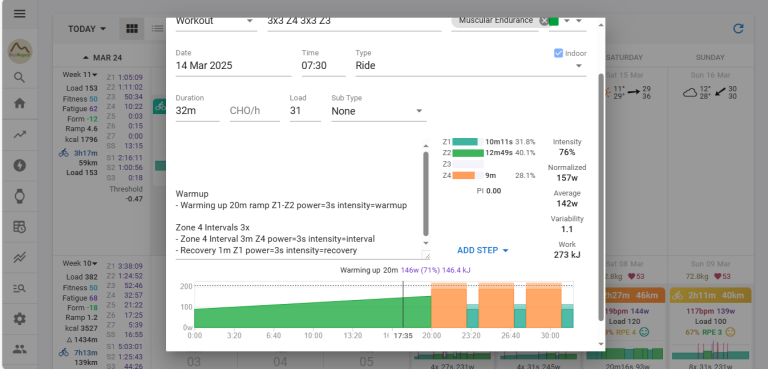Open the calendar clock sidebar icon
The image size is (768, 369).
tap(20, 227)
